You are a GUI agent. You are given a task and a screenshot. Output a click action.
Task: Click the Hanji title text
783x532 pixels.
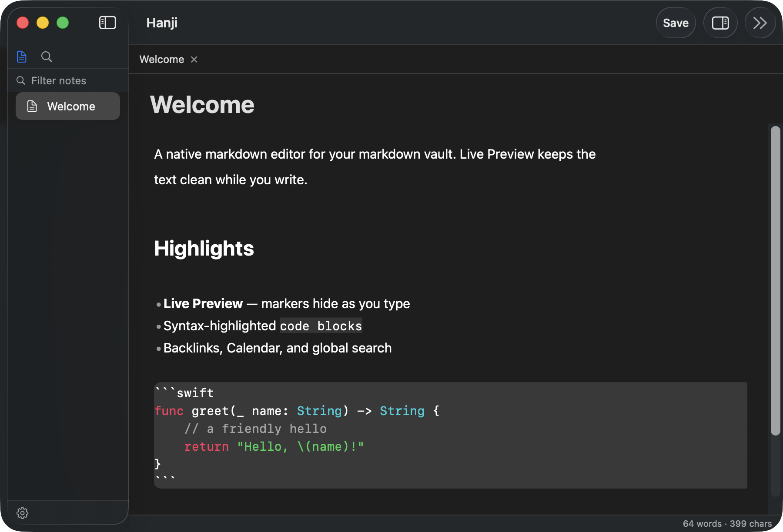162,23
